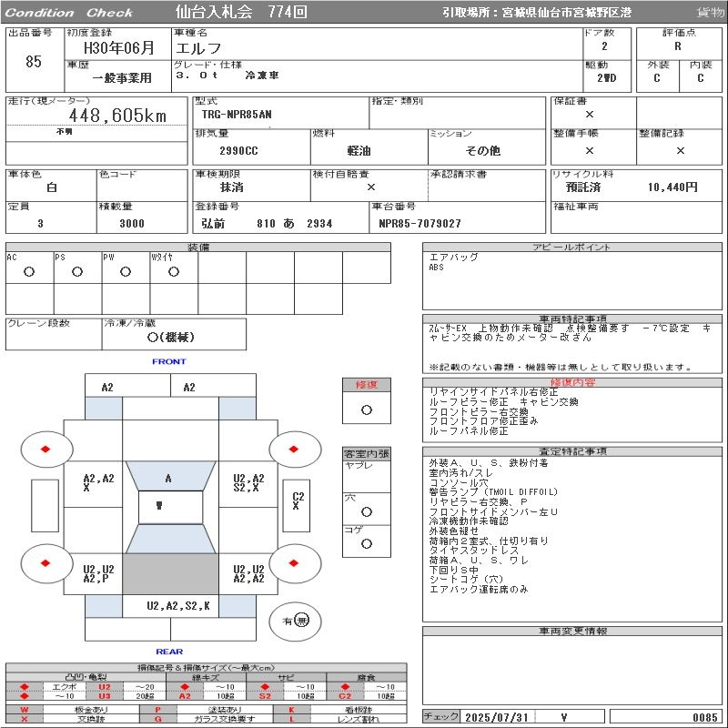This screenshot has height=728, width=728.
Task: Click the refrigeration value ○(機械)
Action: click(170, 337)
